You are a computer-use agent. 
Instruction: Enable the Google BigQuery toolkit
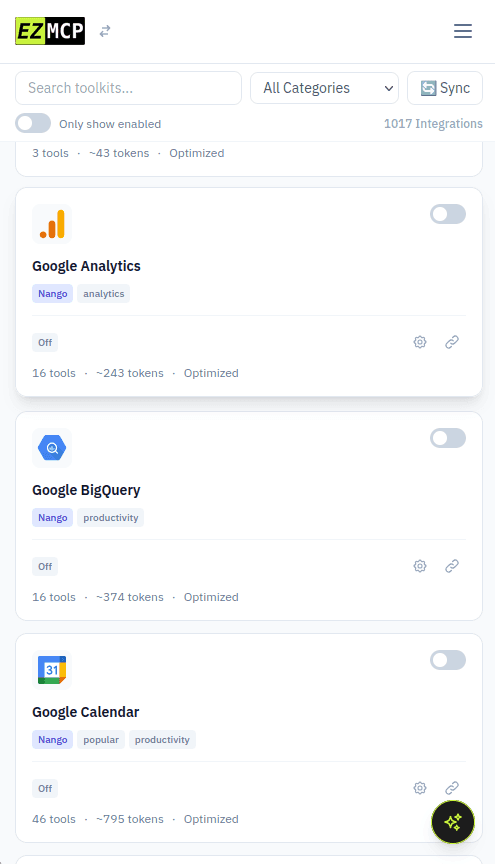(x=448, y=438)
